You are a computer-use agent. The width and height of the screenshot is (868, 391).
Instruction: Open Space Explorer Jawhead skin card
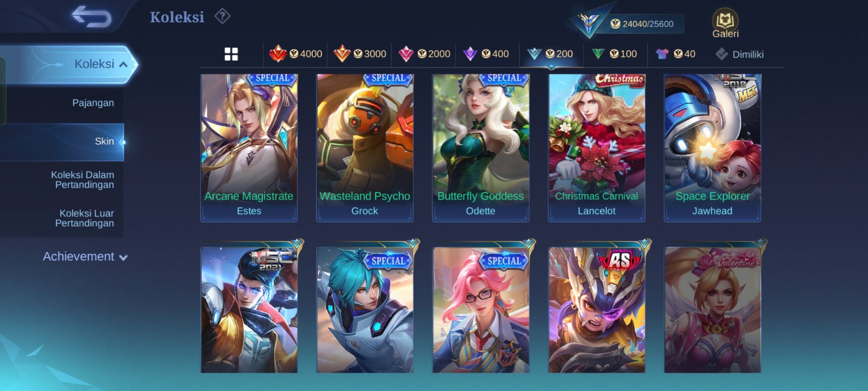[712, 148]
